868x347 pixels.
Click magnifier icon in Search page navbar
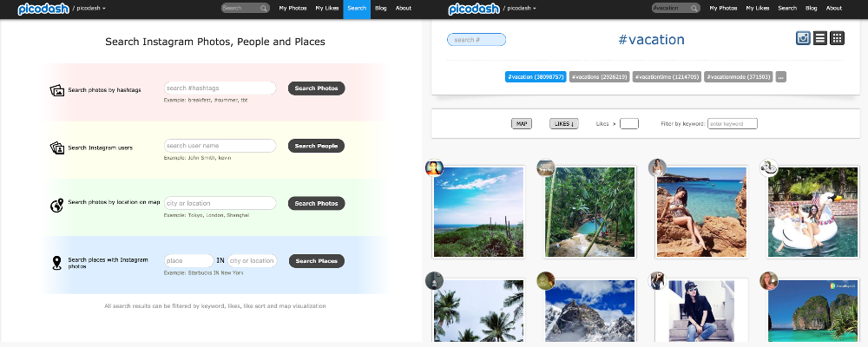tap(264, 9)
